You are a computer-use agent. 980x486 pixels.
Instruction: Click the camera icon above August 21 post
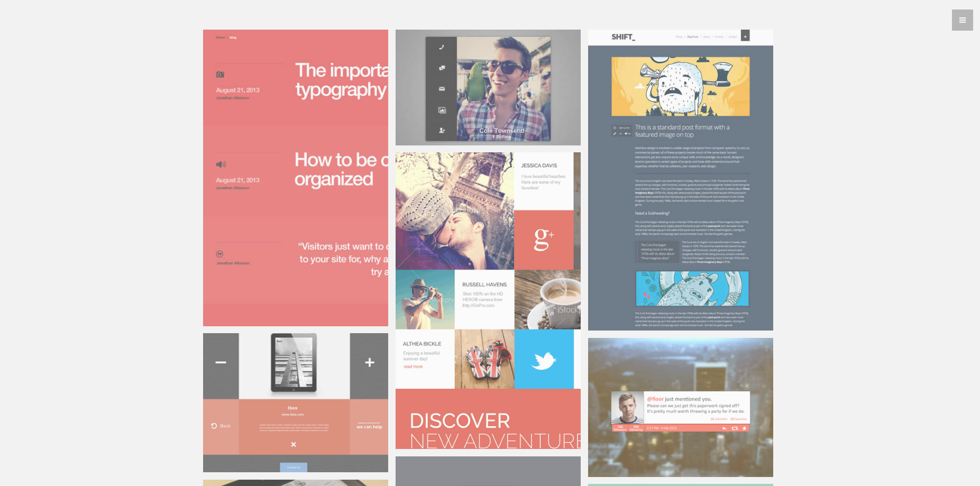click(220, 75)
